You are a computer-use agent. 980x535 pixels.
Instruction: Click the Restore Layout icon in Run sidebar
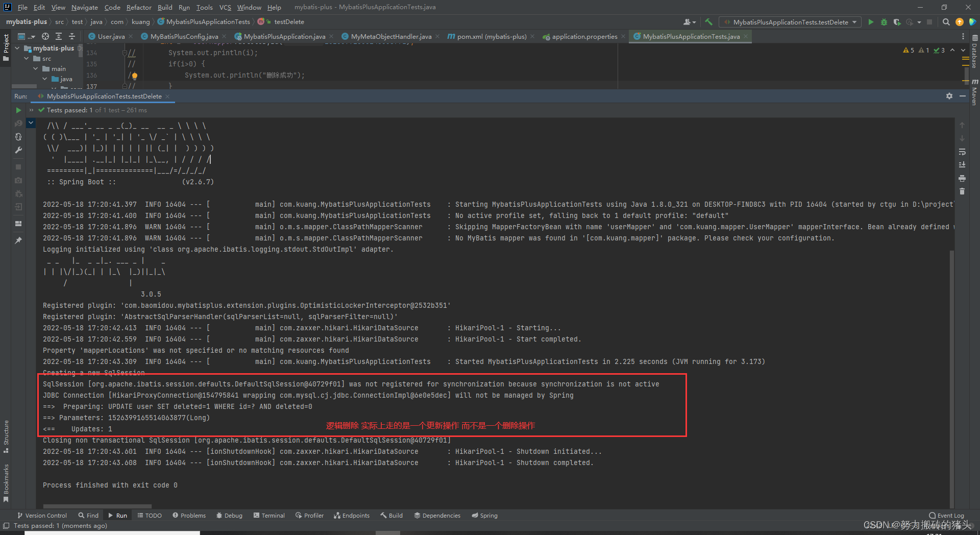click(x=18, y=224)
